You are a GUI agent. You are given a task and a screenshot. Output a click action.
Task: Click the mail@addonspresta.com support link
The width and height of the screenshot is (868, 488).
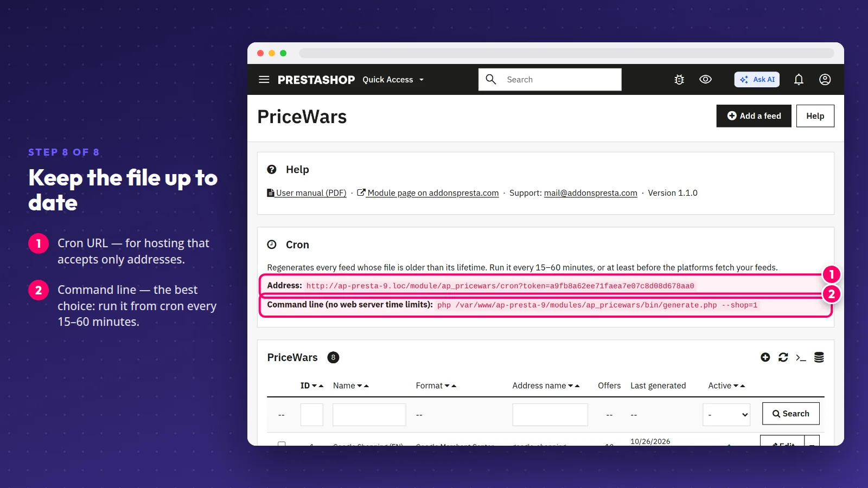click(591, 193)
